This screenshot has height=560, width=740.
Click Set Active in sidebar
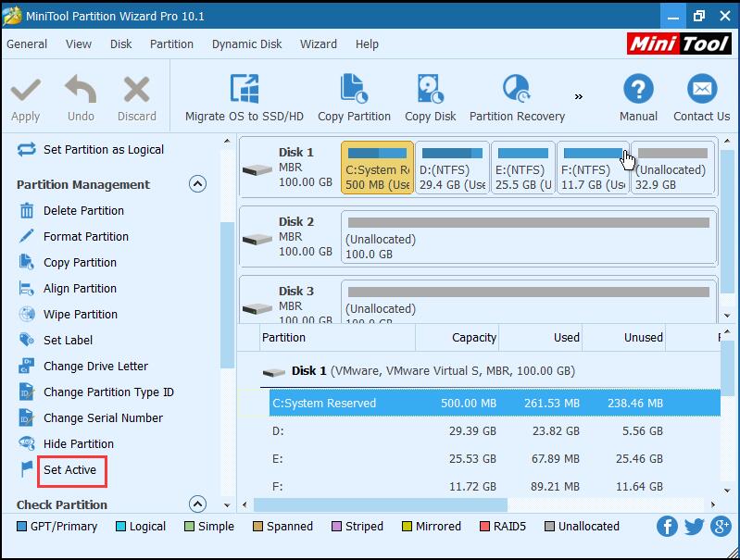(69, 470)
